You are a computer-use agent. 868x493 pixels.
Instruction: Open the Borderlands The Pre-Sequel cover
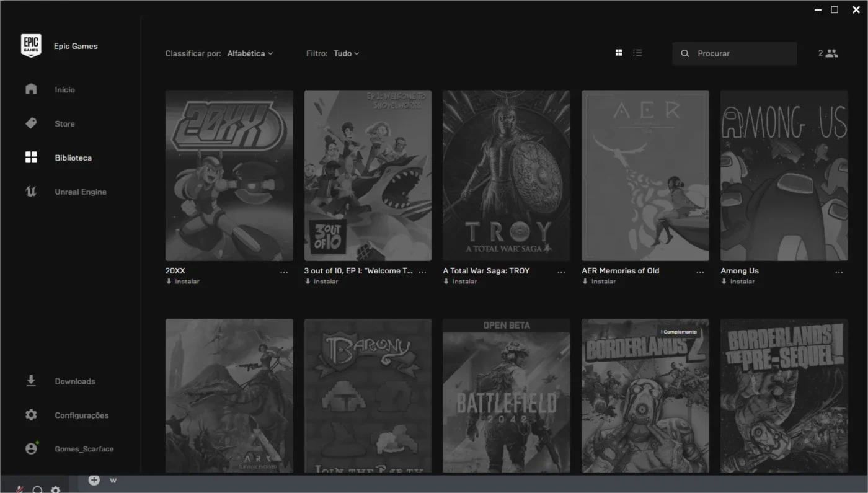click(x=784, y=396)
